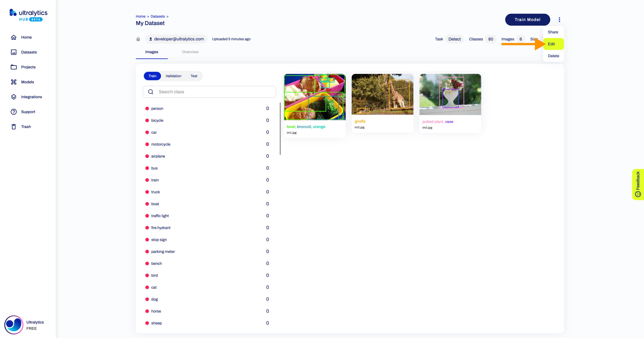
Task: Switch to the Validation tab
Action: click(x=173, y=76)
